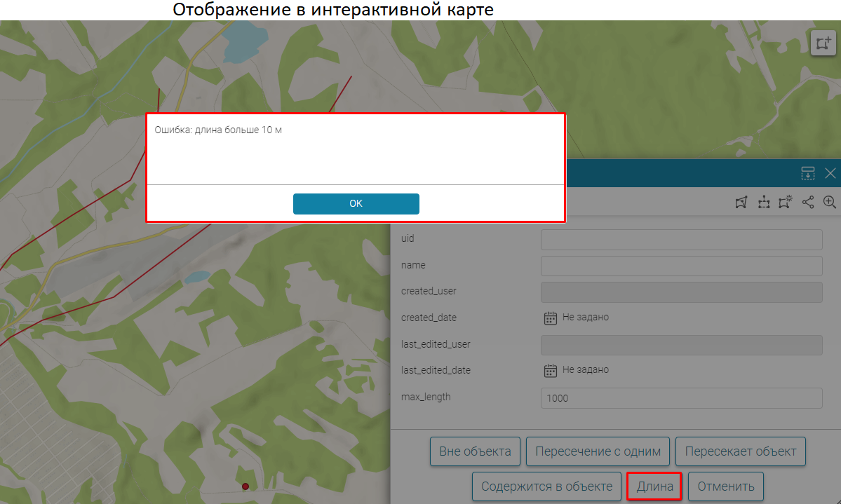Click the create new geometry icon
The height and width of the screenshot is (504, 841).
click(786, 203)
